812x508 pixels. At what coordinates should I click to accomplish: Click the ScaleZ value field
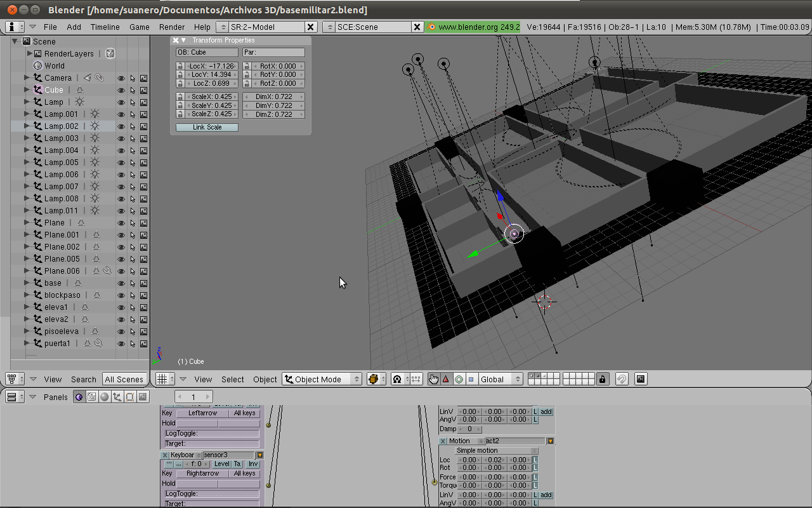[211, 114]
